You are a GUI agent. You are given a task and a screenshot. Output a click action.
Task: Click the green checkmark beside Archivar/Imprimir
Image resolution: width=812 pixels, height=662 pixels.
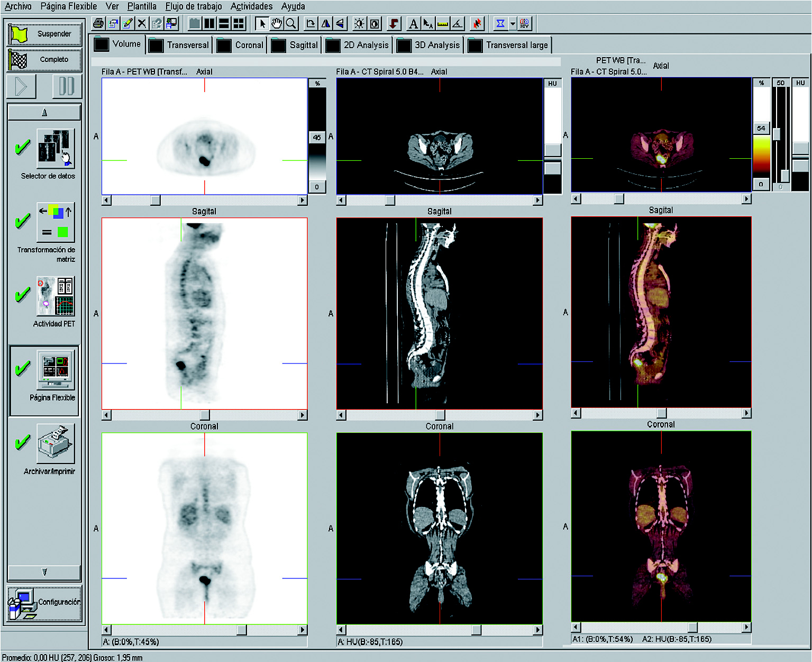click(x=22, y=442)
